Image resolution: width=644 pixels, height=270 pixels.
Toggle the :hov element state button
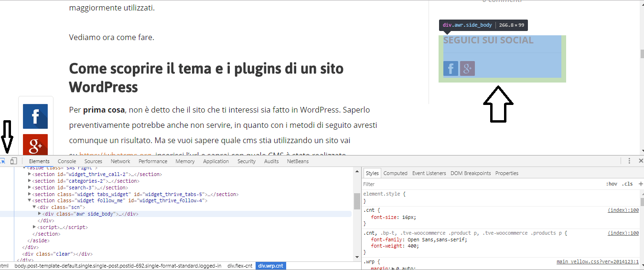(x=612, y=184)
